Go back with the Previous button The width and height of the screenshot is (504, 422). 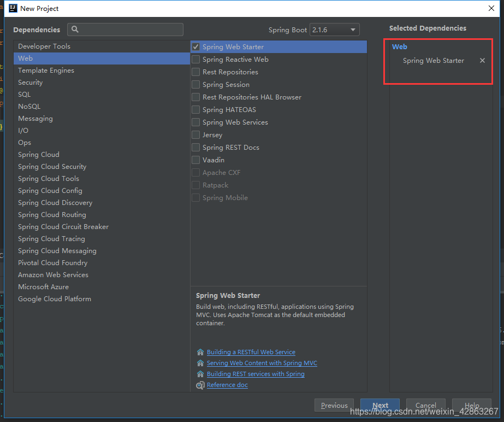coord(334,405)
